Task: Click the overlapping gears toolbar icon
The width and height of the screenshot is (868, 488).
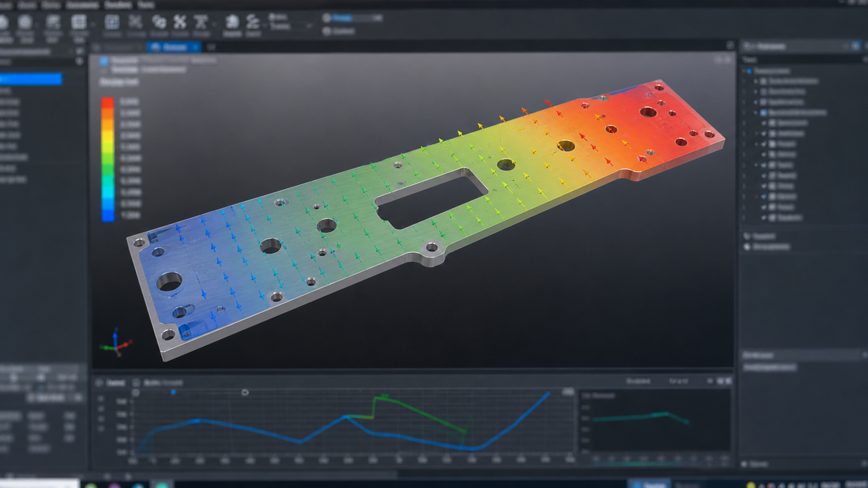Action: [158, 22]
